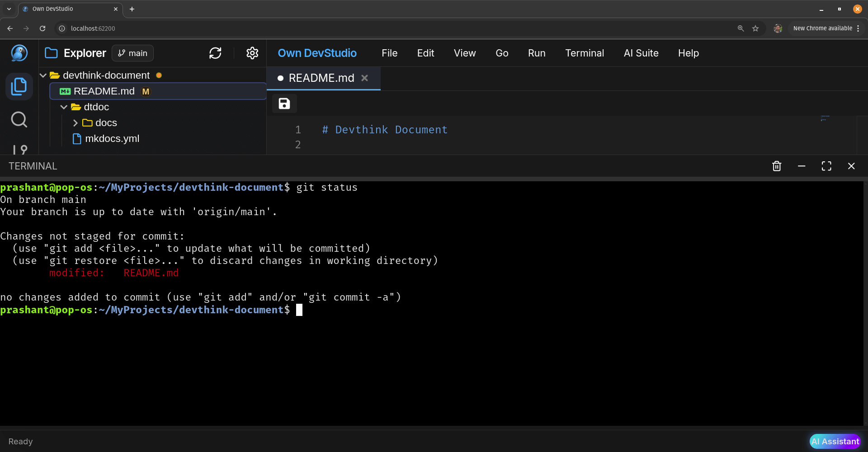Screen dimensions: 868x452
Task: Switch to the README.md editor tab
Action: pyautogui.click(x=321, y=78)
